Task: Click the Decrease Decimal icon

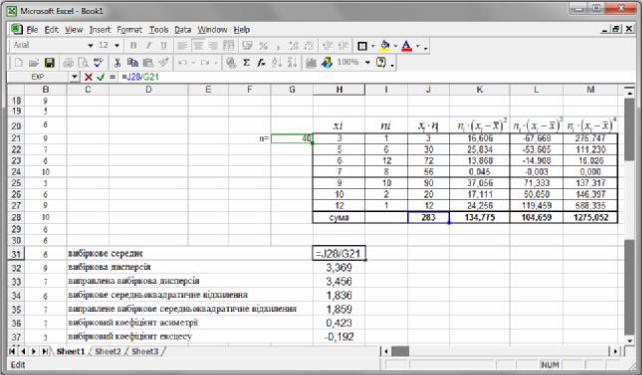Action: pos(309,45)
